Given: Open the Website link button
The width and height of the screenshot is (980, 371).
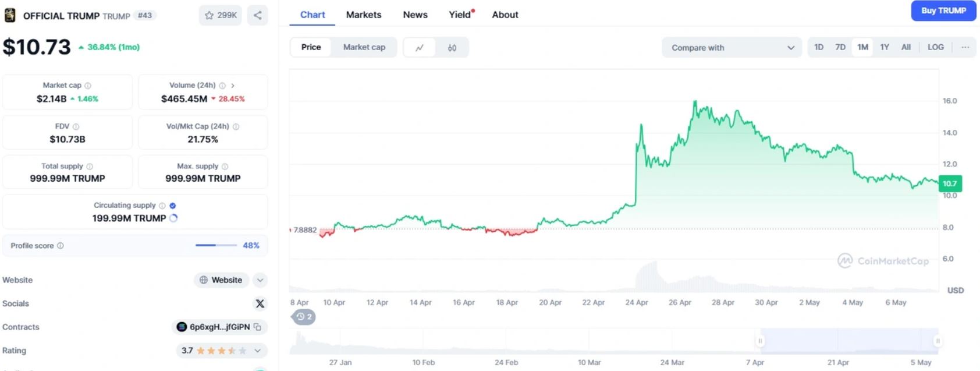Looking at the screenshot, I should coord(221,280).
